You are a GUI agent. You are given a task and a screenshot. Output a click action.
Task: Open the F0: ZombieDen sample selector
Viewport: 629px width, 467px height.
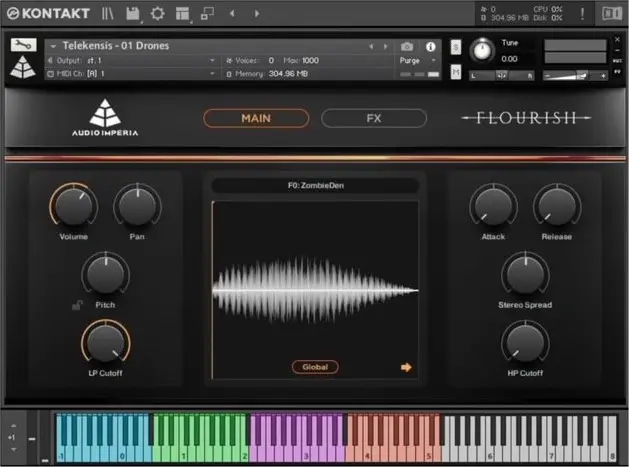click(315, 185)
